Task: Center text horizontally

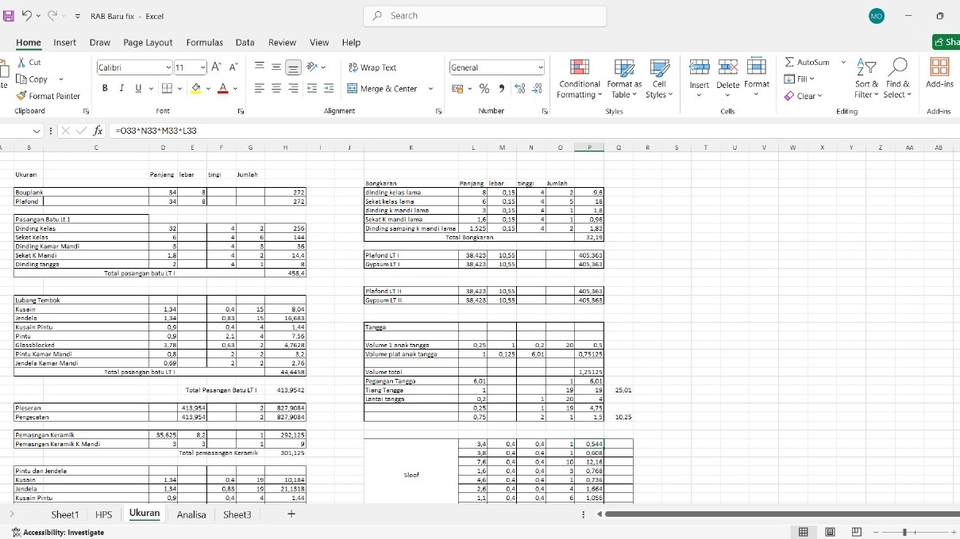Action: 276,88
